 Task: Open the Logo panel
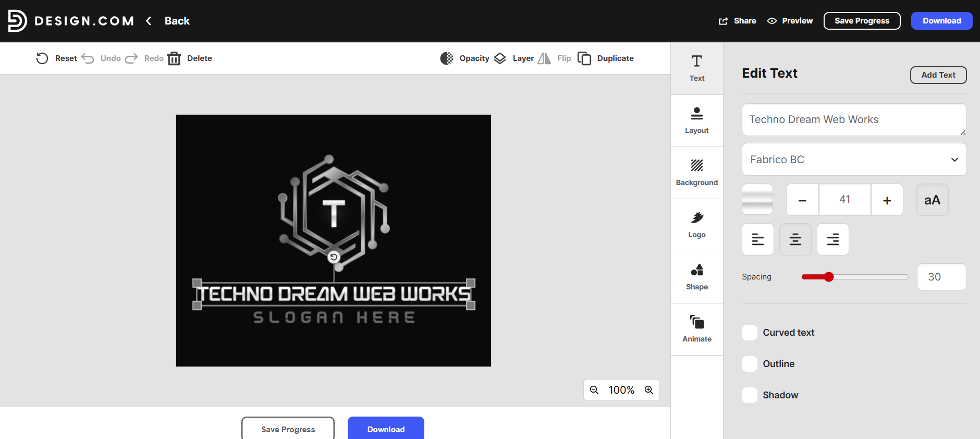click(697, 225)
